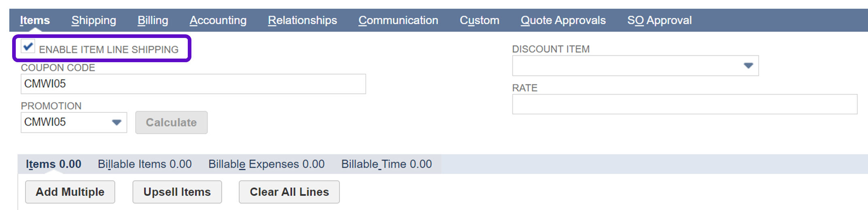868x210 pixels.
Task: Click the Upsell Items button
Action: click(x=177, y=192)
